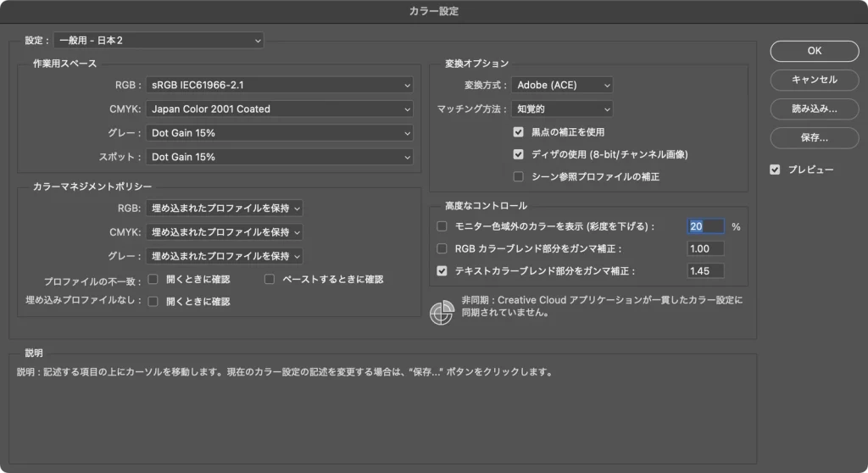Click the カラーマネジメントポリシー section heading
Viewport: 868px width, 473px height.
click(92, 186)
